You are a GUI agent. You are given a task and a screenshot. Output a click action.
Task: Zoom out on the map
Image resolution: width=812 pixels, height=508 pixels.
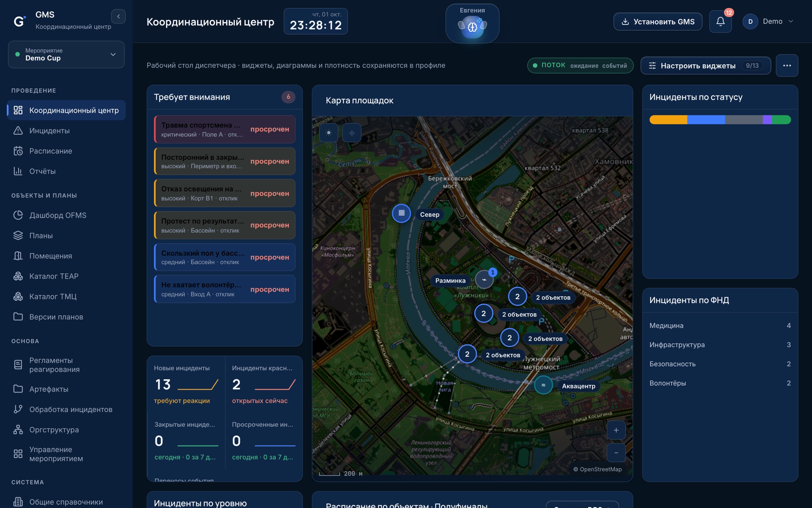point(616,453)
